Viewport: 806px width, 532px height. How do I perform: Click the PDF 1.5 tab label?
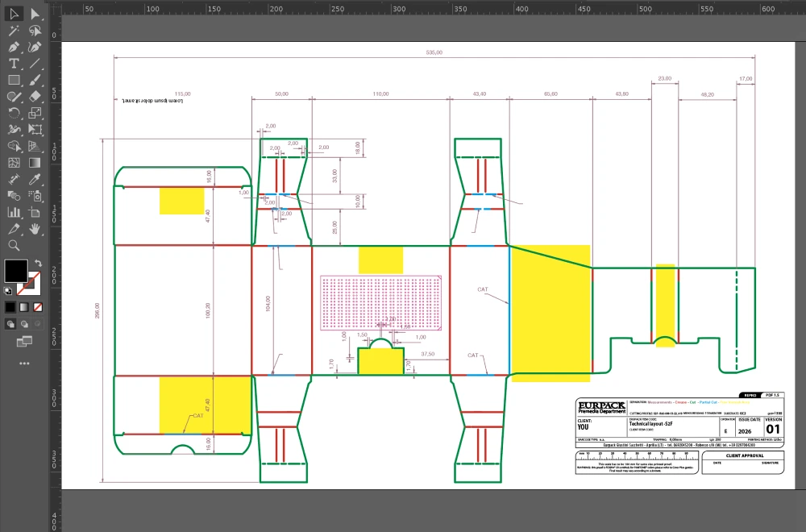[772, 396]
